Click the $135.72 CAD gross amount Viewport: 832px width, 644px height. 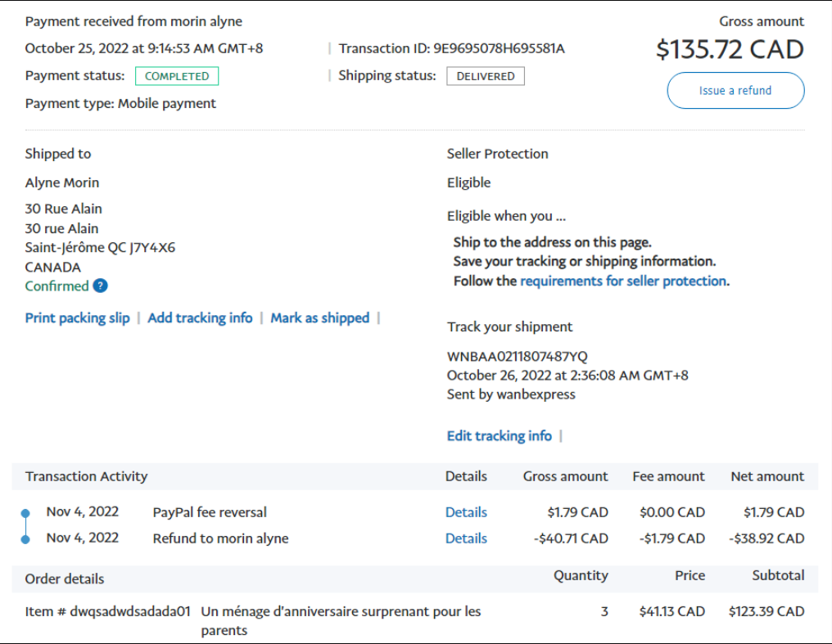pyautogui.click(x=730, y=50)
